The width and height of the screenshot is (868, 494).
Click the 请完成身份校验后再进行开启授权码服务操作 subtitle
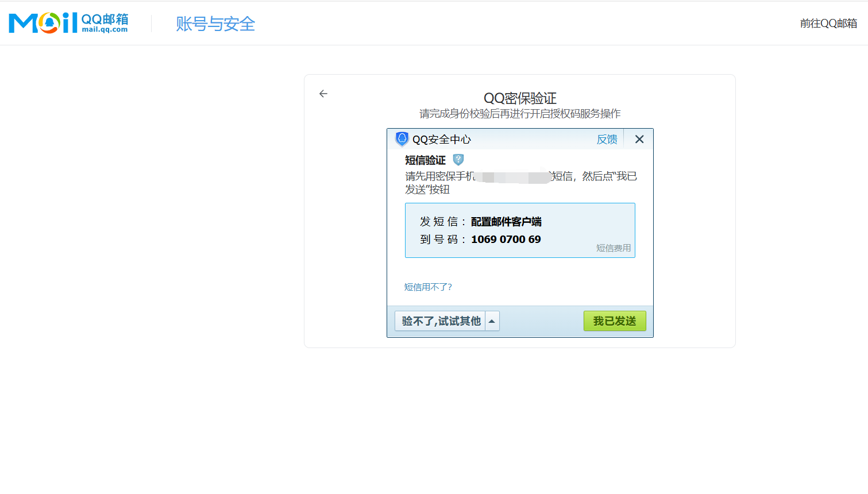point(520,114)
